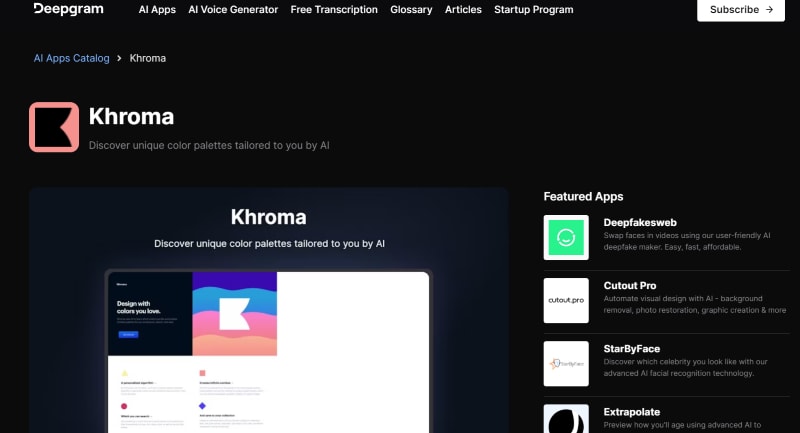Open the Extrapolate app icon
Screen dimensions: 800x433
pos(566,419)
